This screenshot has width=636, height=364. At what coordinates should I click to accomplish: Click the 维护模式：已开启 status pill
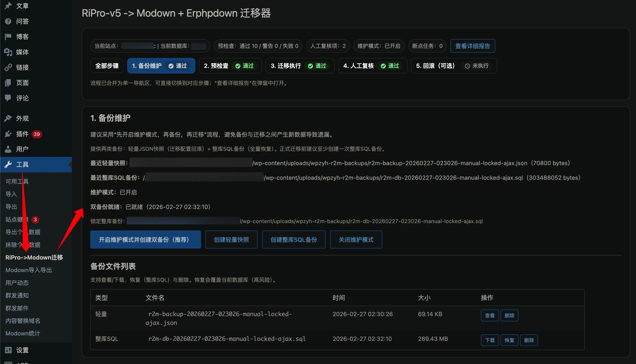pos(379,46)
